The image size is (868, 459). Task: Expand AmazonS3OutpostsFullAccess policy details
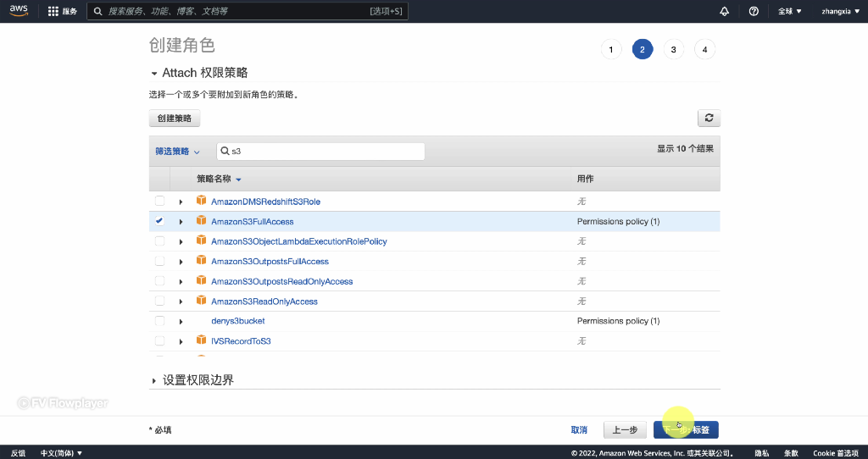[181, 262]
